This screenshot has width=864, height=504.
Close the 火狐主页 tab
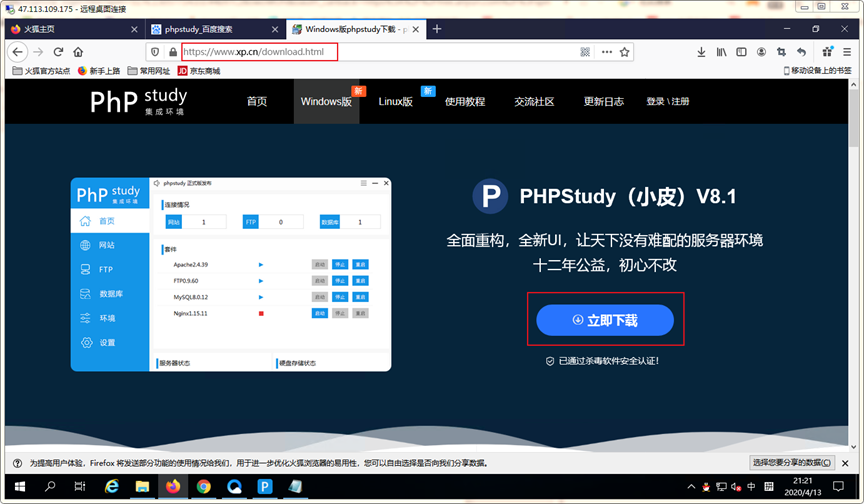pos(134,29)
